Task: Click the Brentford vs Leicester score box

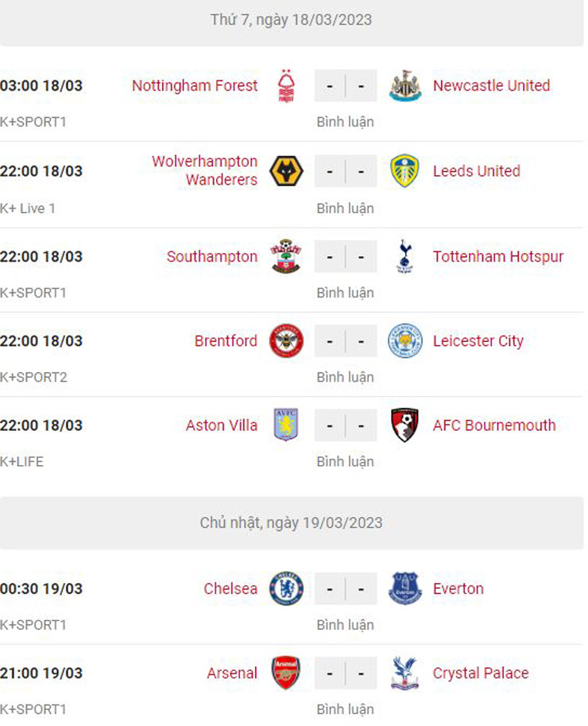Action: 346,341
